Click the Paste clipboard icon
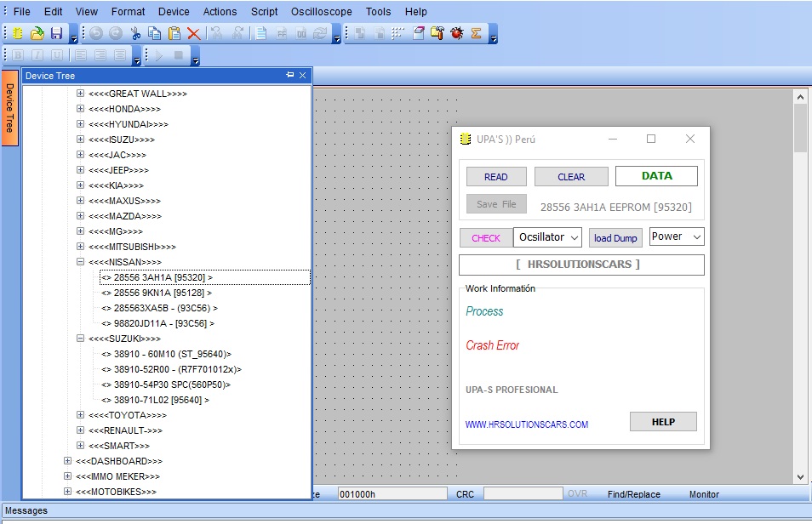 coord(174,33)
